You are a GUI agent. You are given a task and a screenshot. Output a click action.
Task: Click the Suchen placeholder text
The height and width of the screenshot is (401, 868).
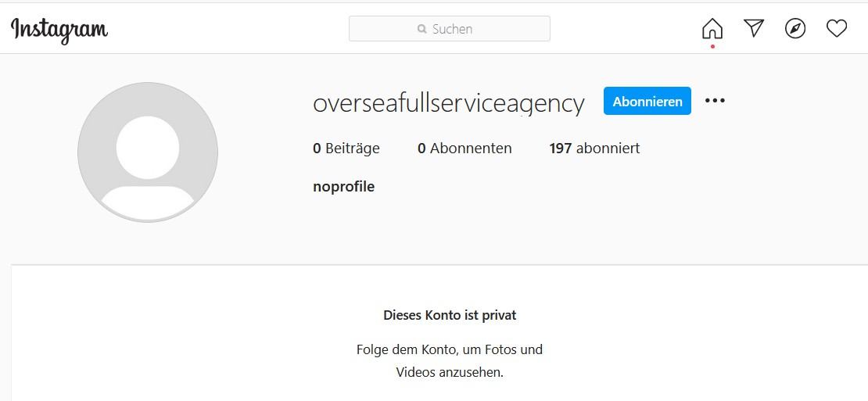[x=452, y=29]
